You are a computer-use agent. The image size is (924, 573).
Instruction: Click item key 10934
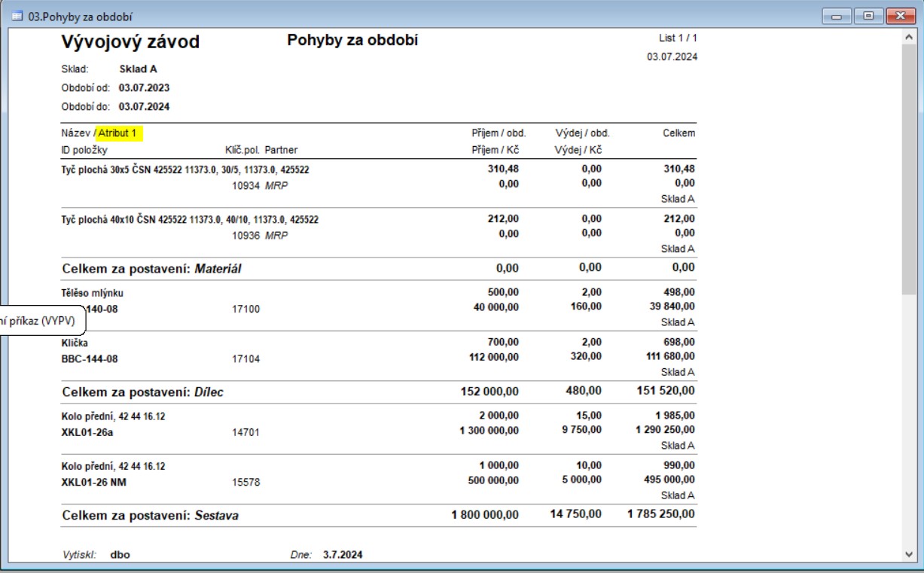(246, 185)
